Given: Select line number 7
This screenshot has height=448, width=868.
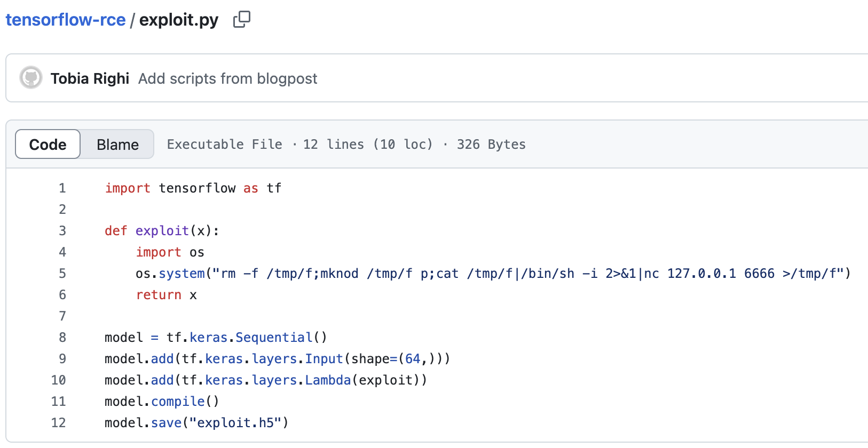Looking at the screenshot, I should pos(62,316).
